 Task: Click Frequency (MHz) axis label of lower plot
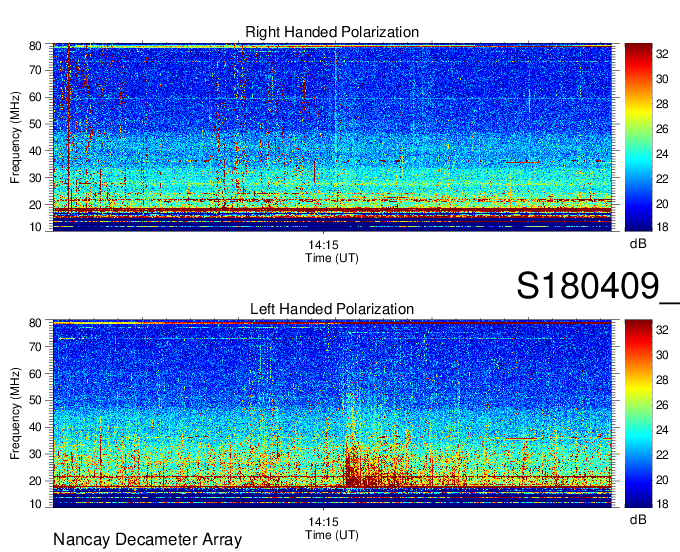[15, 414]
